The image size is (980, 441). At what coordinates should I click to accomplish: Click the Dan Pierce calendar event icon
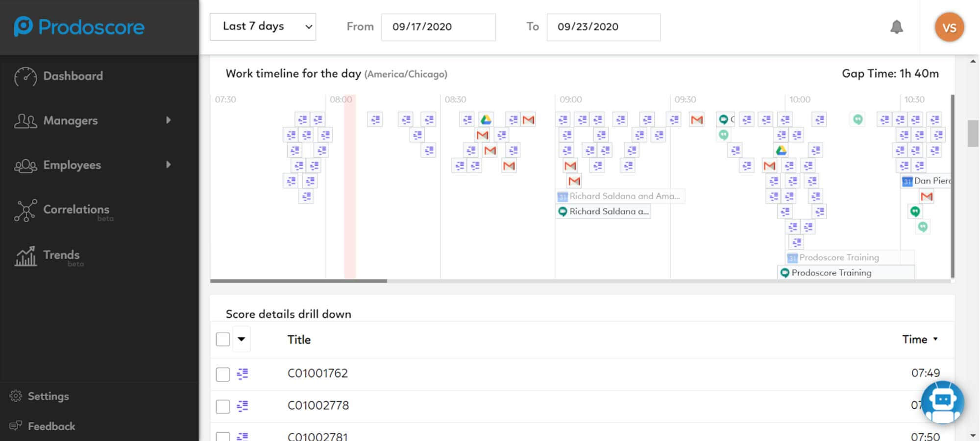pyautogui.click(x=907, y=181)
